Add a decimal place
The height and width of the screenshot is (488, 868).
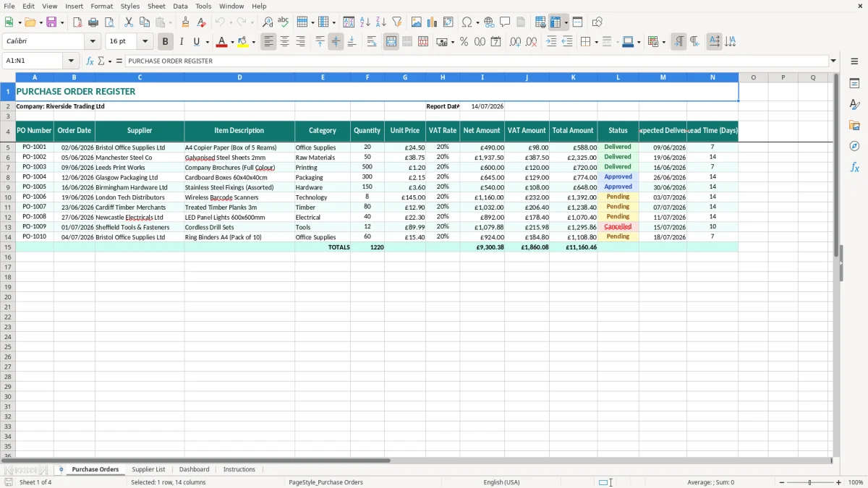[515, 42]
